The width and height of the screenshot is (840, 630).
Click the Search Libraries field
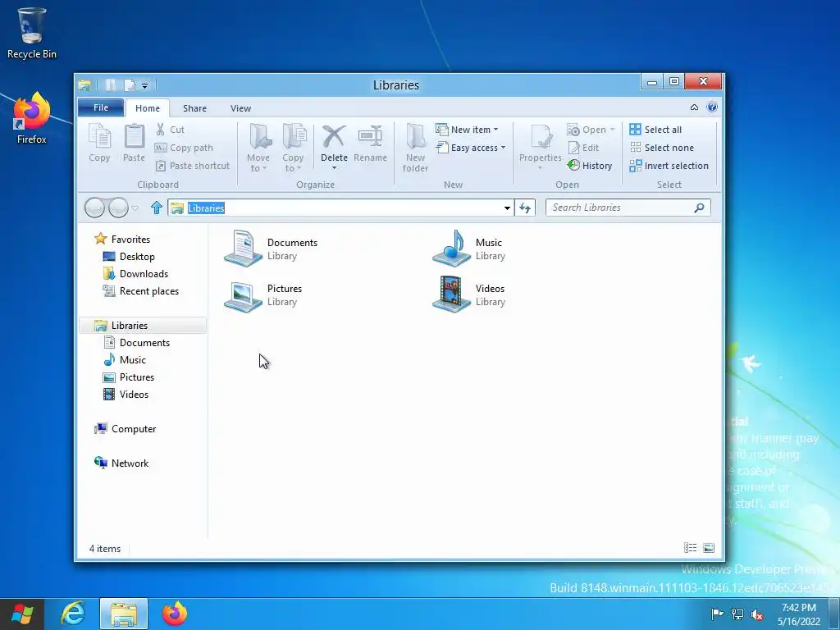coord(628,208)
